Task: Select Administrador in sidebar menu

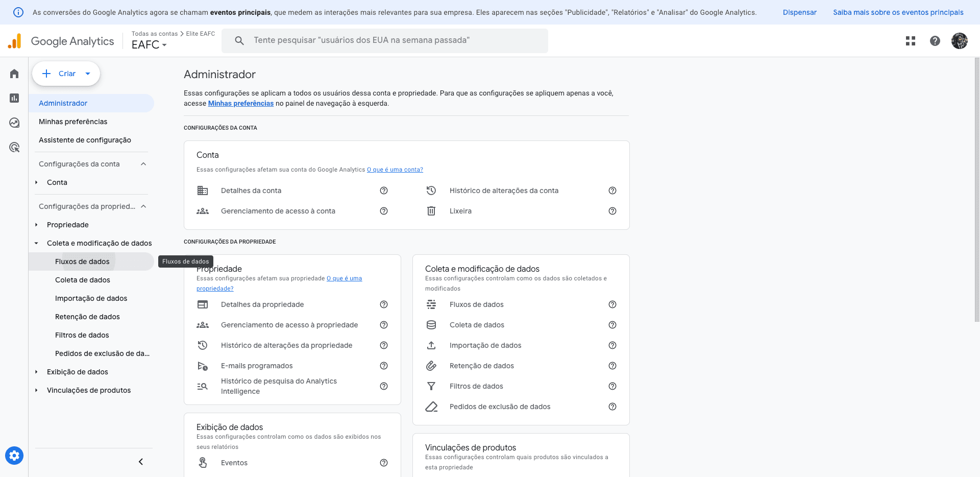Action: click(91, 103)
